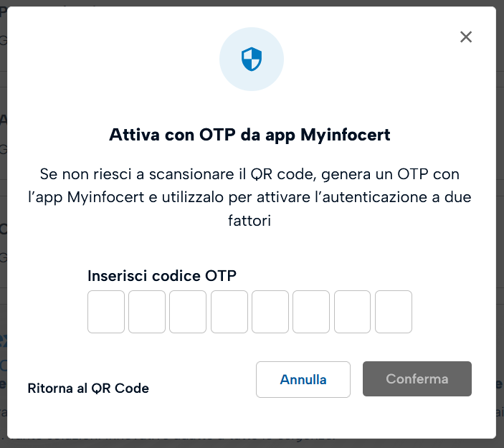Viewport: 504px width, 448px height.
Task: Click the fourth OTP digit box
Action: [229, 312]
